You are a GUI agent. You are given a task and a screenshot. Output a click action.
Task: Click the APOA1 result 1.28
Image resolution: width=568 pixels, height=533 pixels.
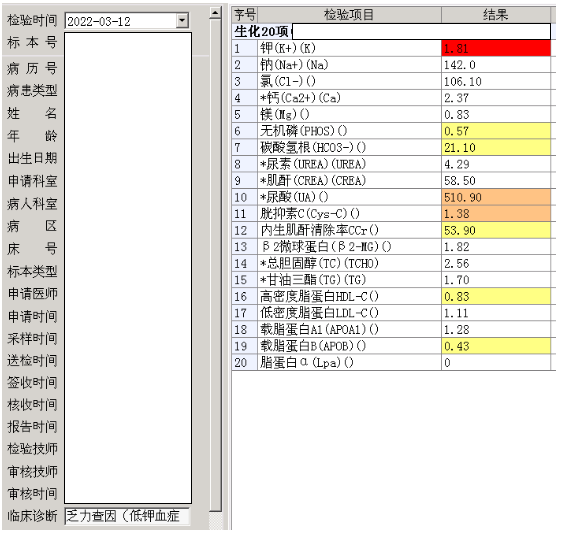pyautogui.click(x=496, y=329)
